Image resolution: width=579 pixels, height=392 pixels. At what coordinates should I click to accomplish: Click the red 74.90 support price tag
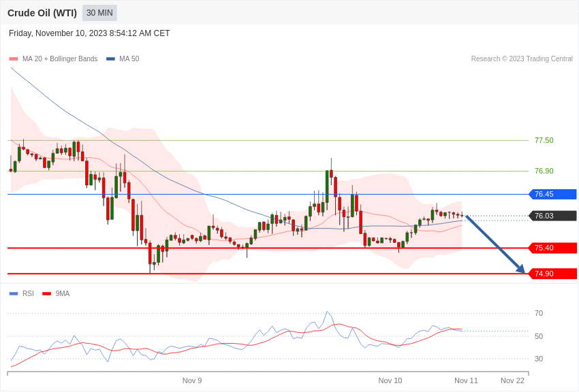click(x=553, y=274)
